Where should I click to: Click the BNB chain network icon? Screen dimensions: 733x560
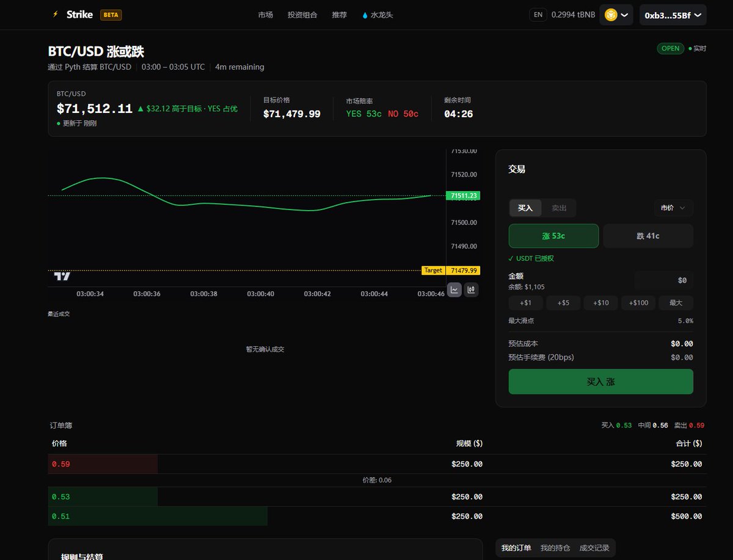(611, 15)
